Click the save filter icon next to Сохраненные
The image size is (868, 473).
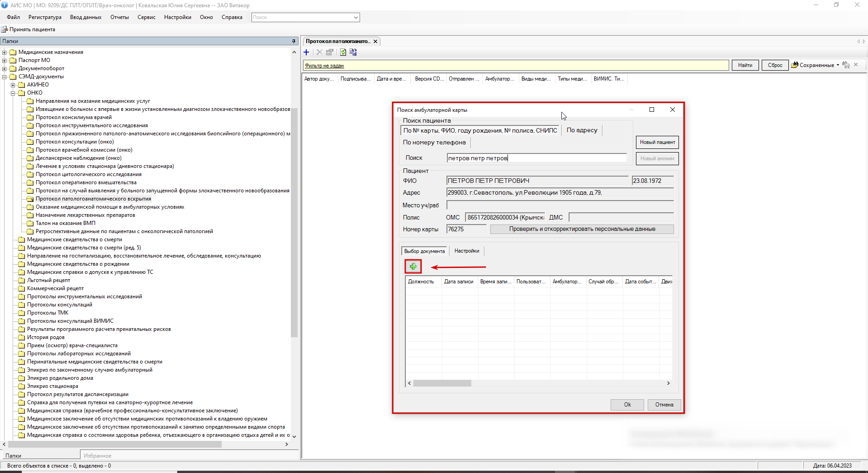(x=846, y=65)
